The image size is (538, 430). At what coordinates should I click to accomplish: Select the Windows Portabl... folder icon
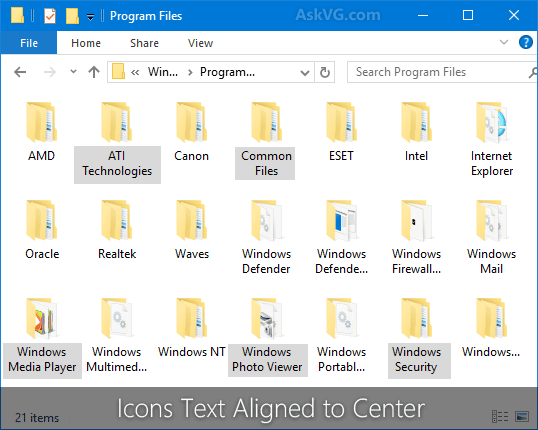(341, 318)
